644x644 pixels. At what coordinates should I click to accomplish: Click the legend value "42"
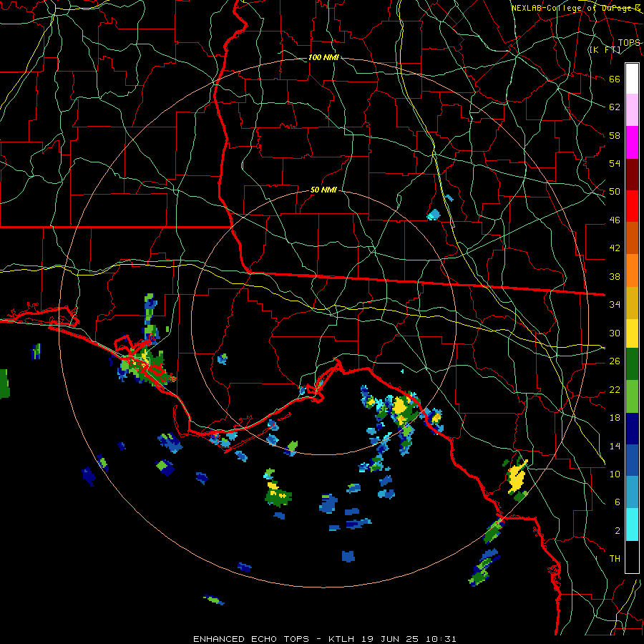pos(615,248)
